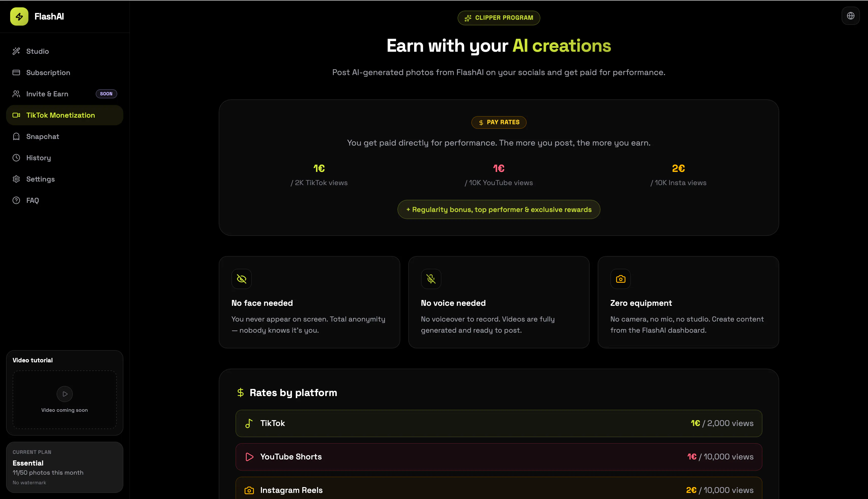Select TikTok Monetization in sidebar
The image size is (868, 499).
coord(64,115)
